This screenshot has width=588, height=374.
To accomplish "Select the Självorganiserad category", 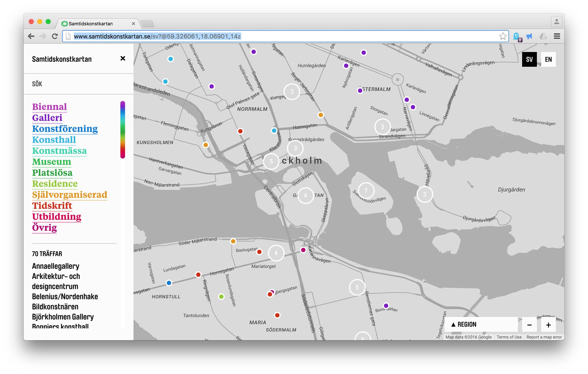I will pos(70,195).
